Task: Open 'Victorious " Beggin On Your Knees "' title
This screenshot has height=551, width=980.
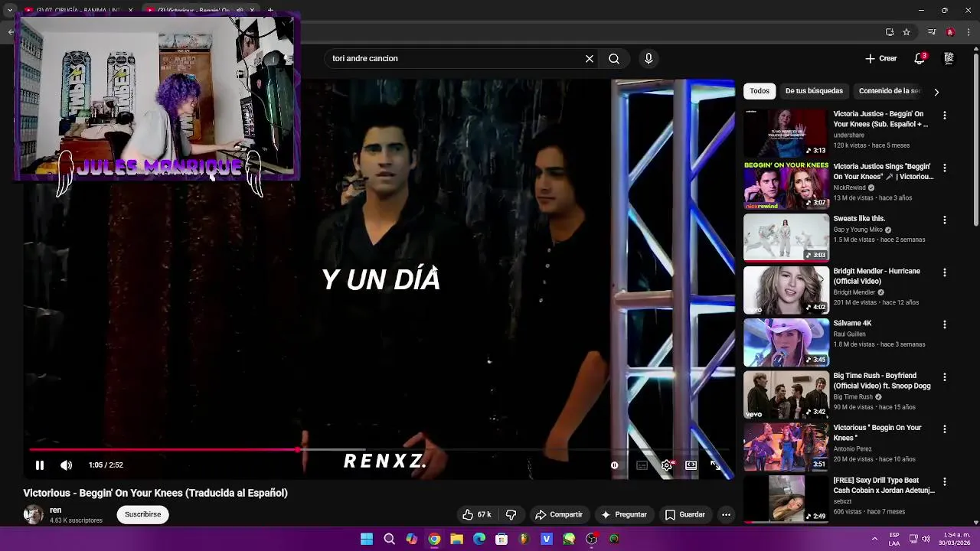Action: (x=877, y=433)
